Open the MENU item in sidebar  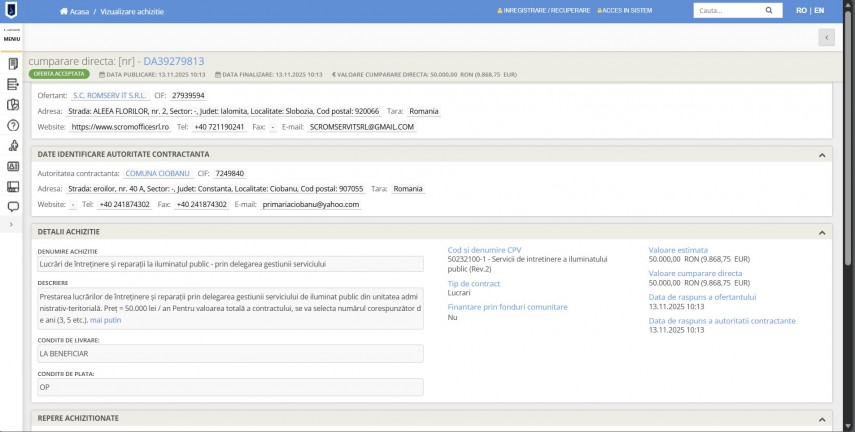(x=12, y=38)
